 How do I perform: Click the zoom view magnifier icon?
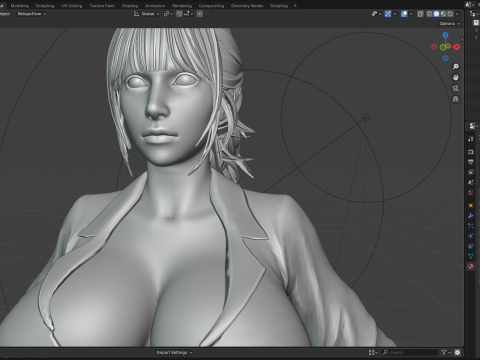[x=456, y=67]
